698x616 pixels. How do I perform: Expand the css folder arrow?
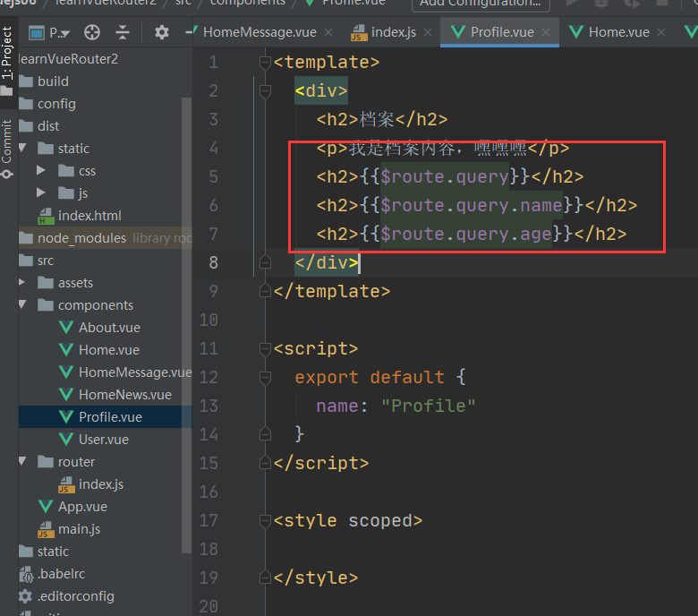[41, 170]
